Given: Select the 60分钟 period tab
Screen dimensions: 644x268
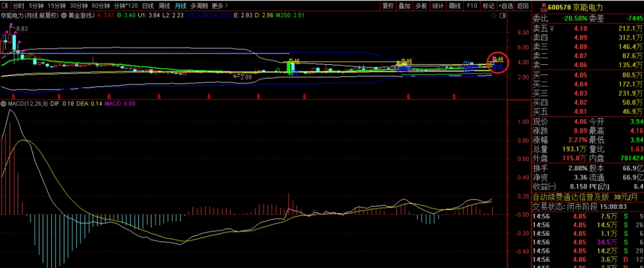Looking at the screenshot, I should pyautogui.click(x=101, y=6).
